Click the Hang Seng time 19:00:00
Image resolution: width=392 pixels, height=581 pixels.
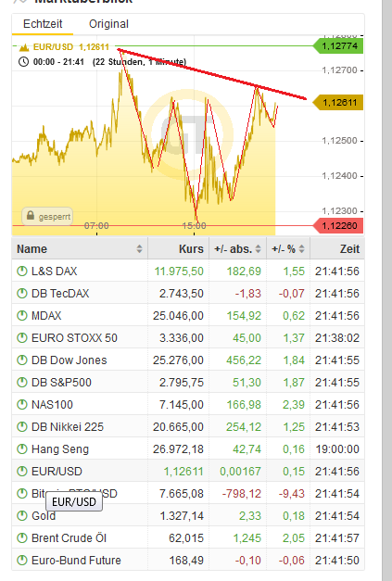(337, 449)
